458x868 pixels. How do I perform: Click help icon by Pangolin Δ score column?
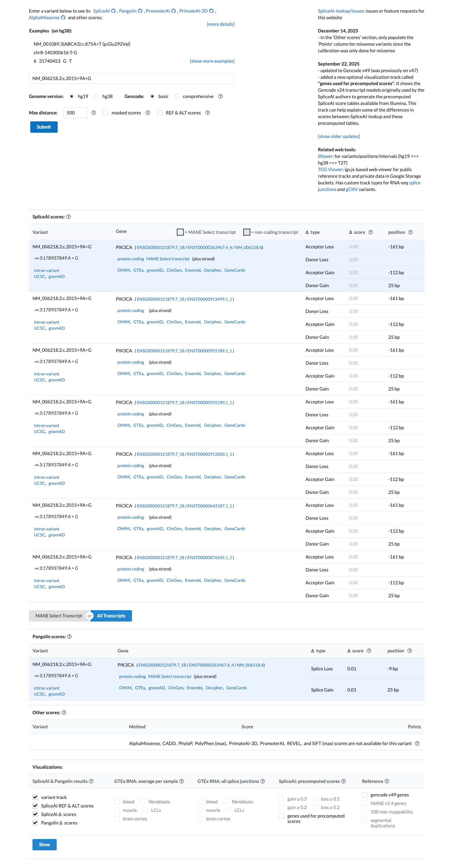tap(369, 651)
